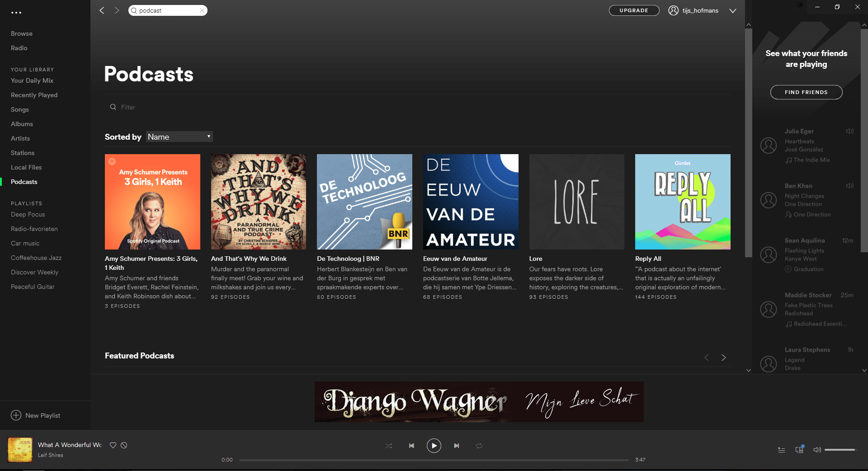868x471 pixels.
Task: Skip to next track
Action: (x=457, y=446)
